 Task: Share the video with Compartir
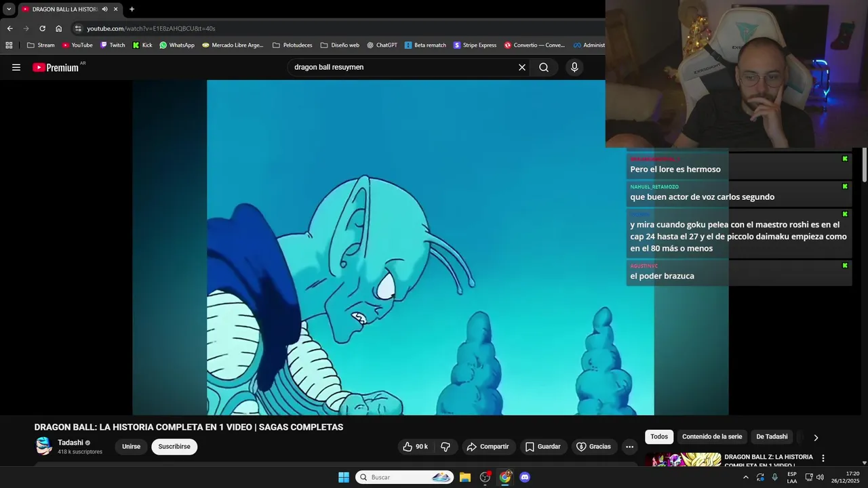(488, 447)
